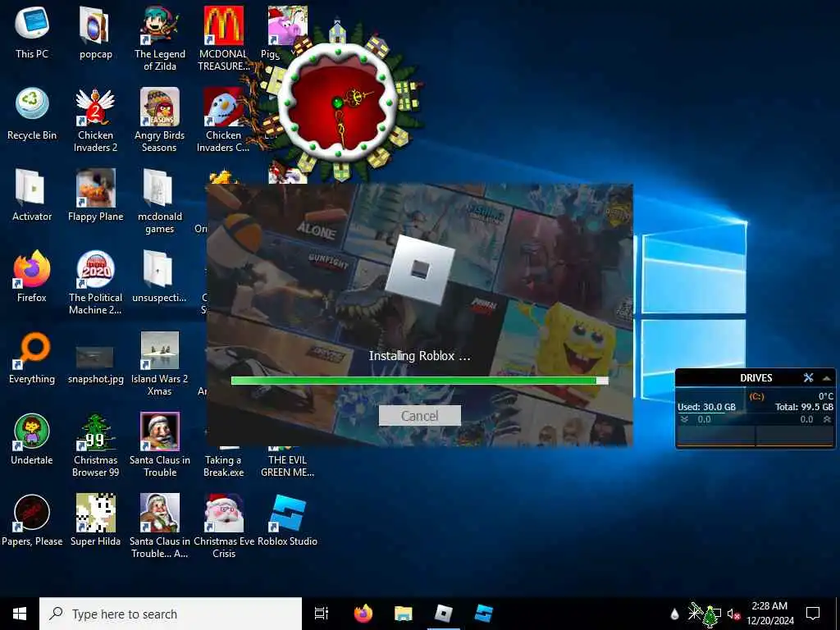Click the Type here to search box

click(171, 614)
